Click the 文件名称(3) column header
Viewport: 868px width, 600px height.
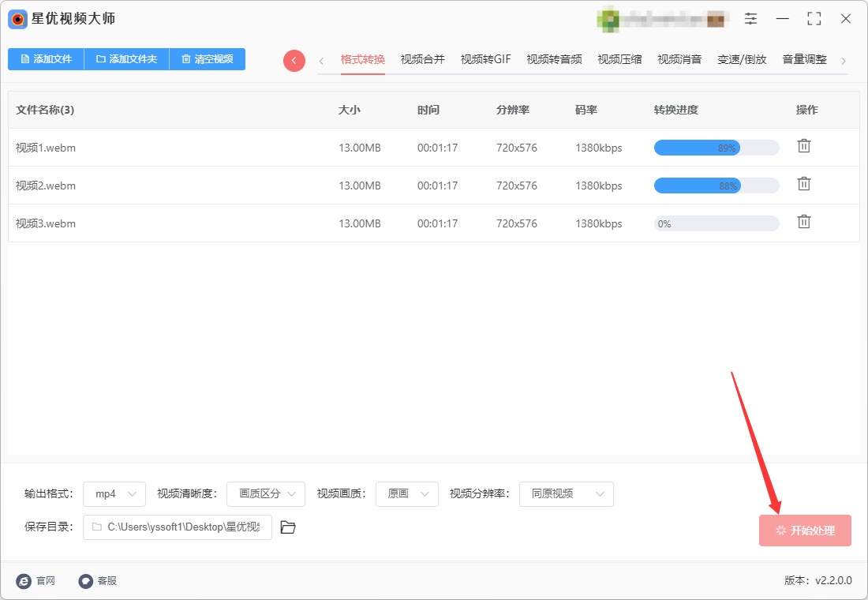45,110
